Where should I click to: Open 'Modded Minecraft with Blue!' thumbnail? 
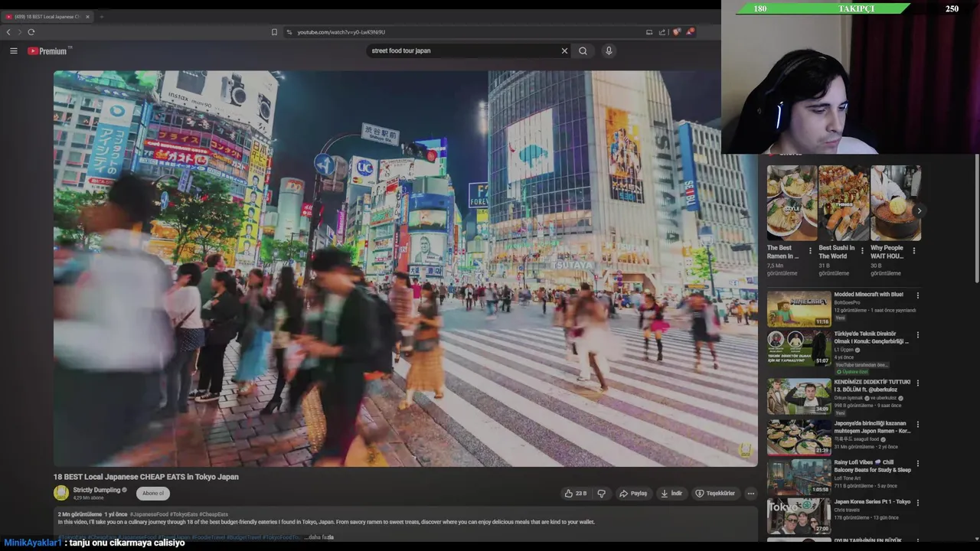[x=799, y=308]
